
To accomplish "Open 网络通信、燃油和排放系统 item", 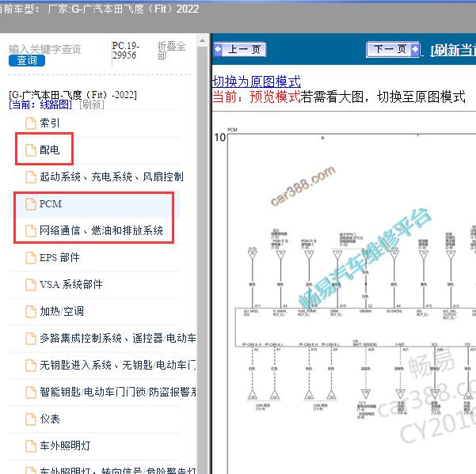I will pos(101,231).
